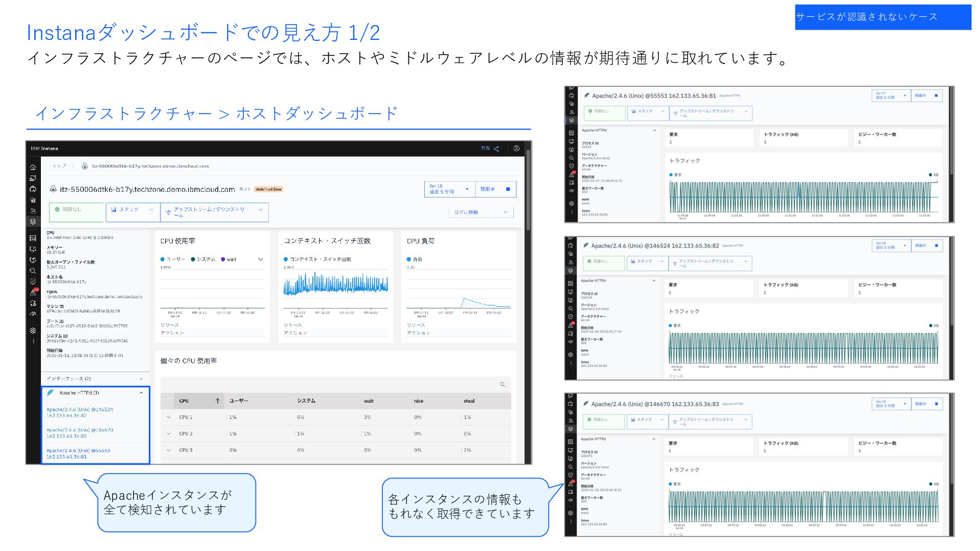Click the stacked-layers icon in Apache @146670 window sidebar

pos(571,429)
